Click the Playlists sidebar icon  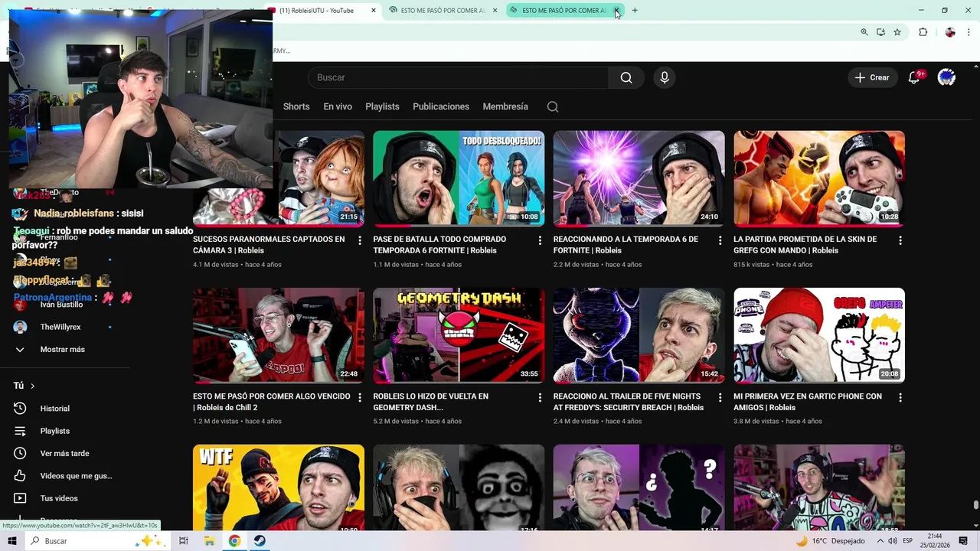click(20, 431)
